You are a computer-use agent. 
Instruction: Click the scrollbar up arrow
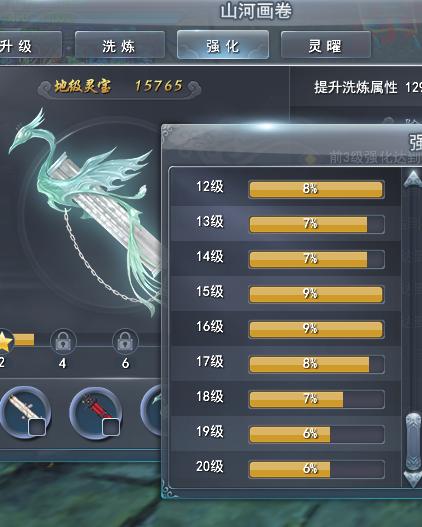(x=412, y=178)
